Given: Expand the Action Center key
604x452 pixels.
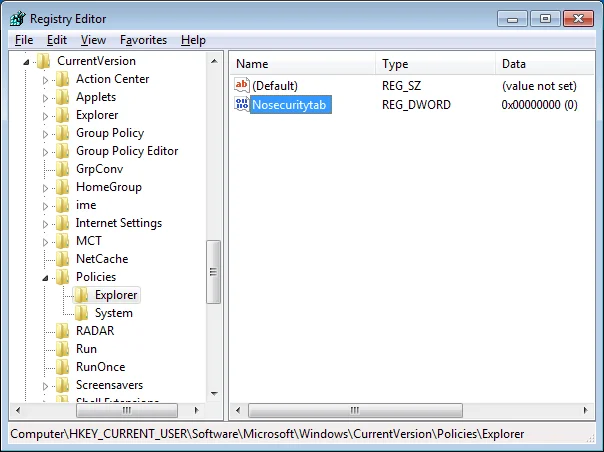Looking at the screenshot, I should 45,80.
